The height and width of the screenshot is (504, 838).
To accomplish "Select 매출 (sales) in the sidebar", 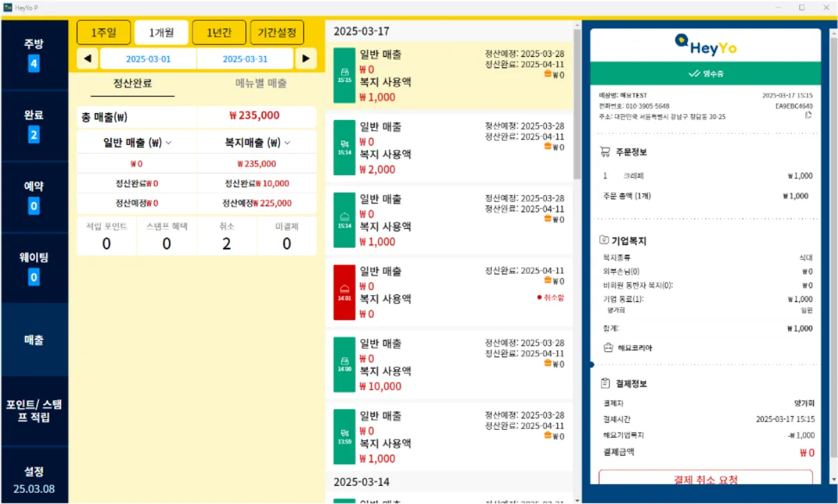I will click(34, 339).
